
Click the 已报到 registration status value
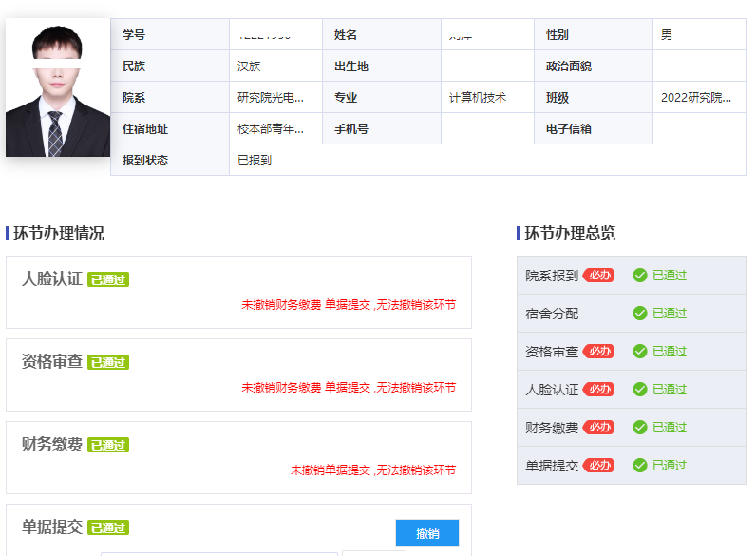click(255, 160)
